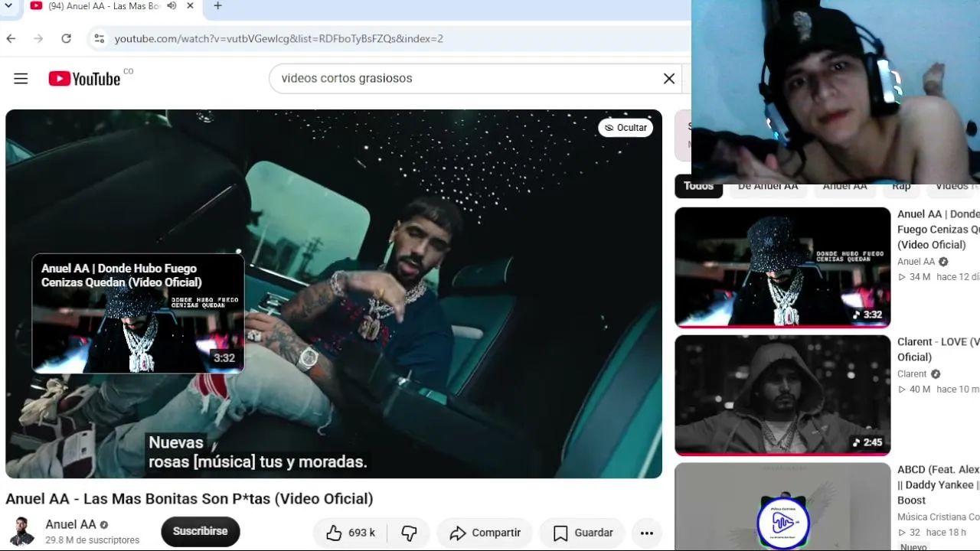Open Clarent channel name in sidebar
980x551 pixels.
[x=912, y=374]
